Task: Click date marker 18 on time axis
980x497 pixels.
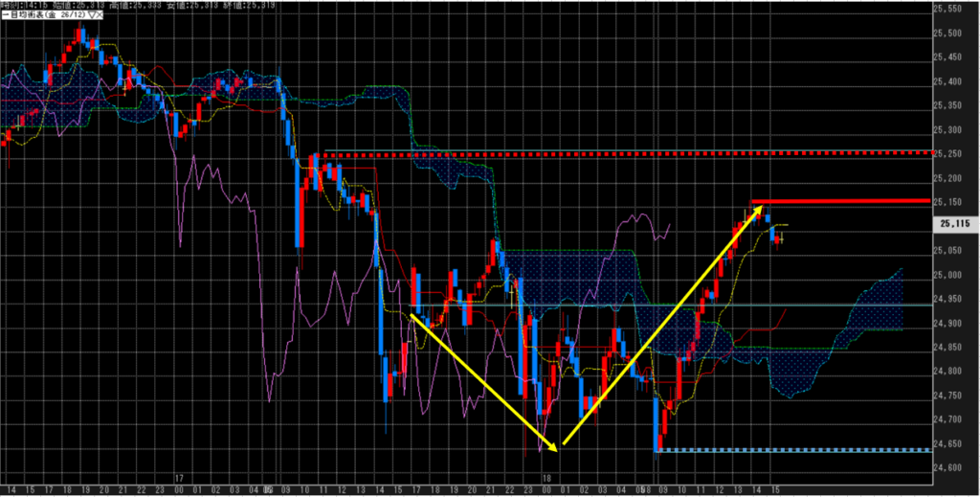Action: [x=547, y=476]
